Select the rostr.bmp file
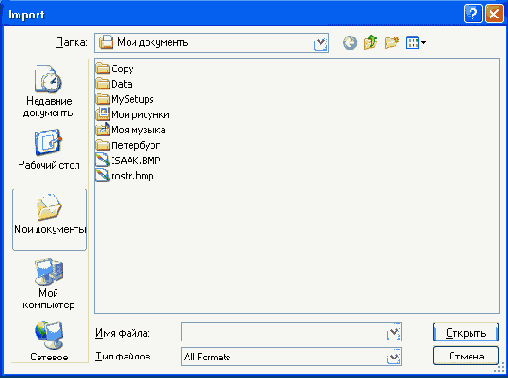 click(124, 176)
